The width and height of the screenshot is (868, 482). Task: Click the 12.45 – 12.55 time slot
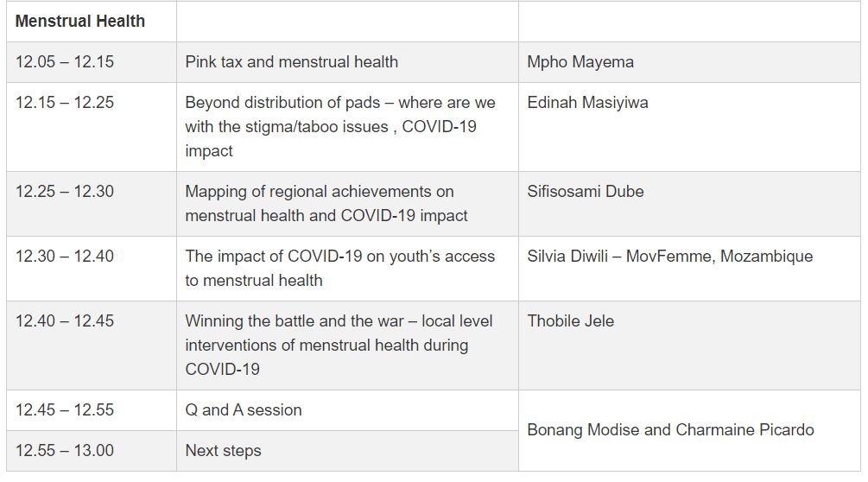click(x=65, y=410)
